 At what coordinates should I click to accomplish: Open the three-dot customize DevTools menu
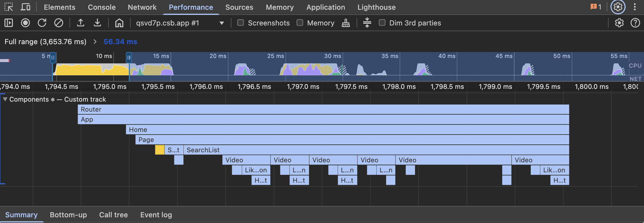(635, 7)
